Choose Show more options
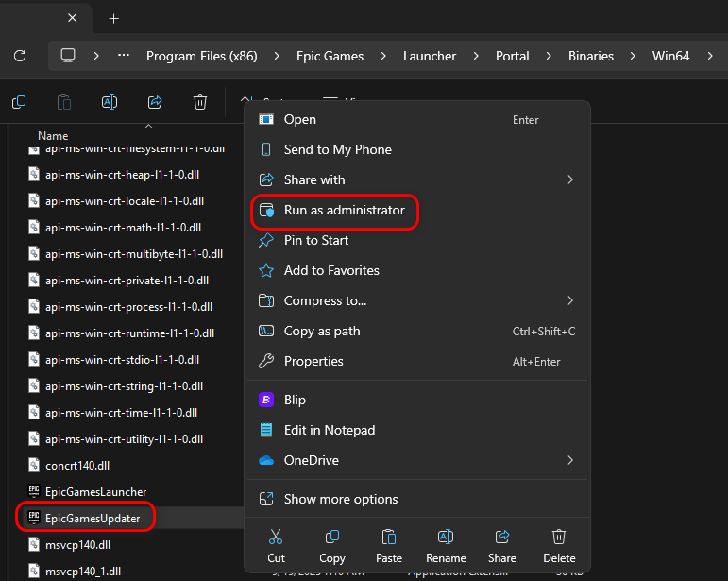The width and height of the screenshot is (728, 581). 341,499
